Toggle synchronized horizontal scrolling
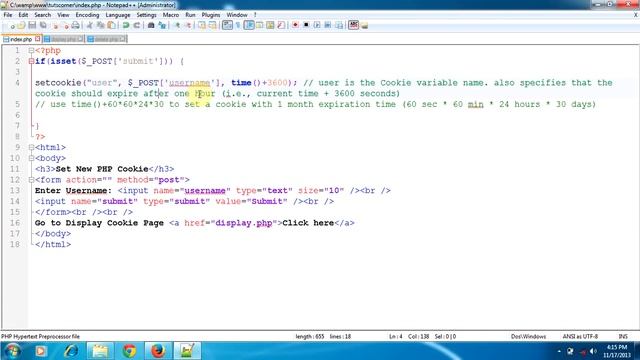This screenshot has width=640, height=360. point(213,25)
